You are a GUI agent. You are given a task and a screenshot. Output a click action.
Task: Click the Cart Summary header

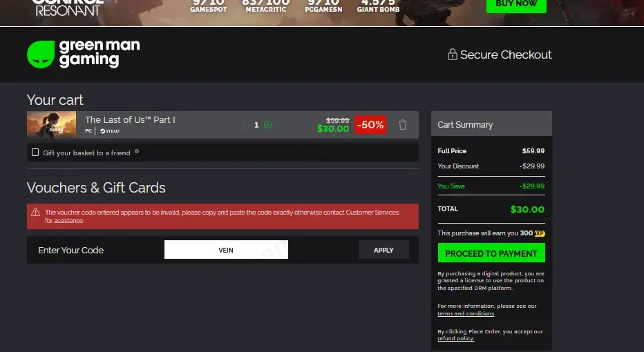click(491, 124)
